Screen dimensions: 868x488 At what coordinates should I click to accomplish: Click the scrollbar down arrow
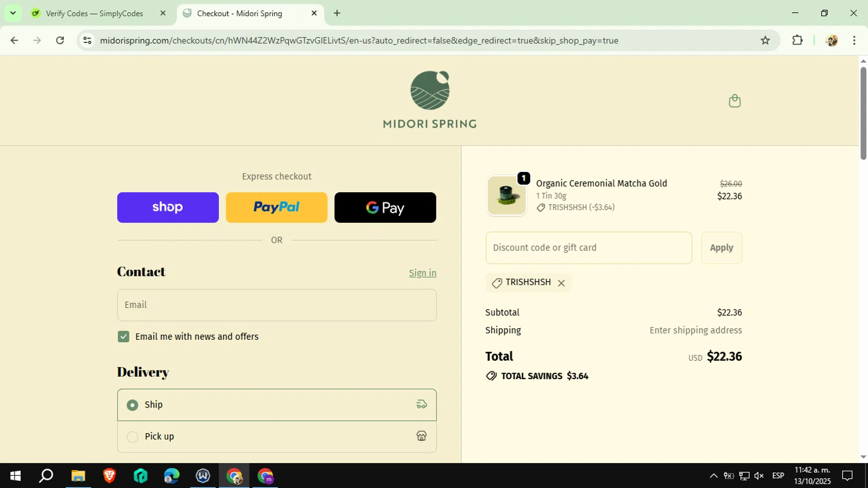coord(863,457)
